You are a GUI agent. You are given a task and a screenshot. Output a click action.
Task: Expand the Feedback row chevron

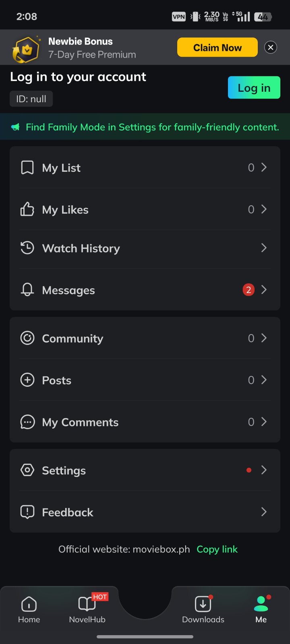point(264,512)
